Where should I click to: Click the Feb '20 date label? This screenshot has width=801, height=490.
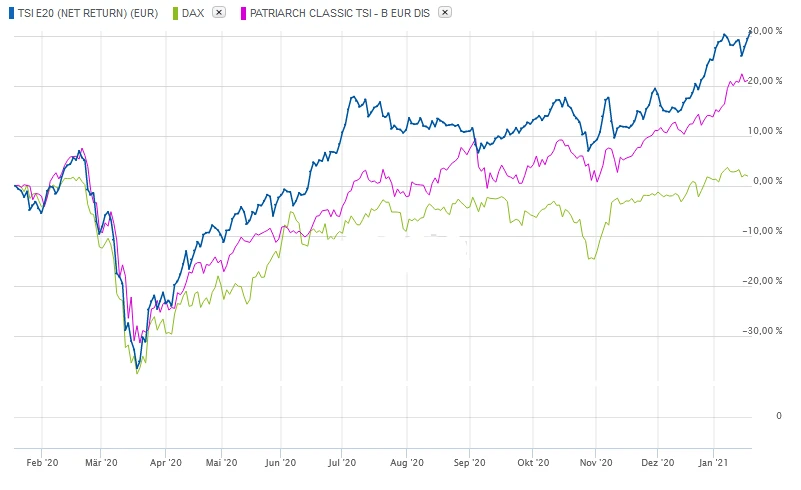(41, 463)
